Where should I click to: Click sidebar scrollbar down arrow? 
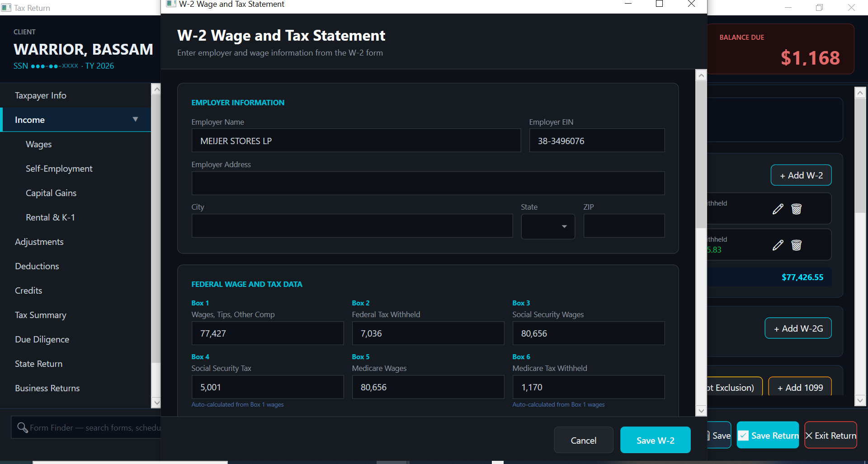[x=156, y=402]
